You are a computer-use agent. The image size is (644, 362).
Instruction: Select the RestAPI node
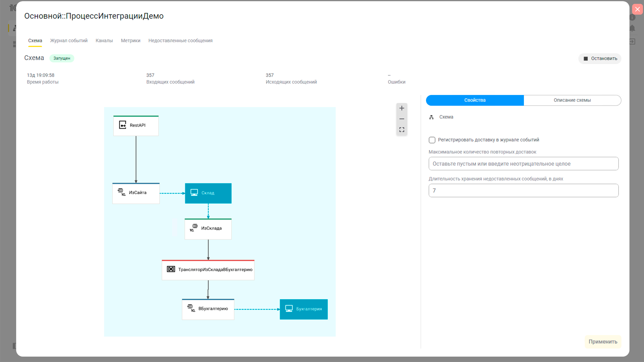[x=136, y=126]
